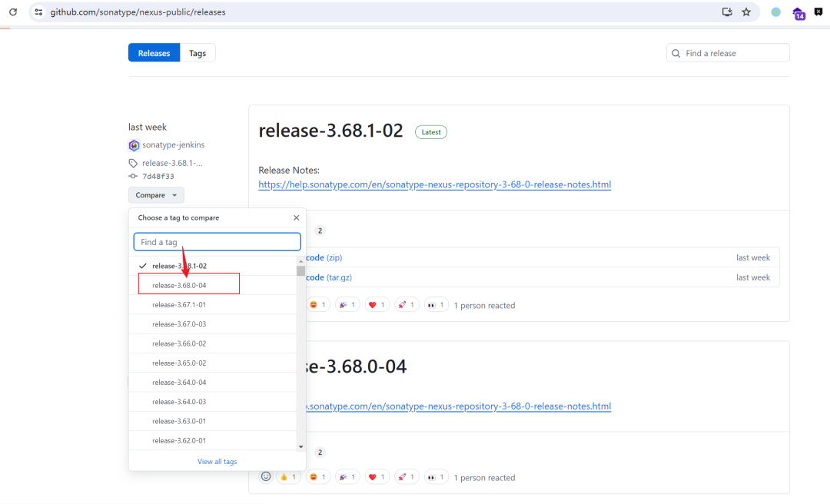830x504 pixels.
Task: Toggle eyes reaction on release-3.68.1-02
Action: click(x=437, y=305)
